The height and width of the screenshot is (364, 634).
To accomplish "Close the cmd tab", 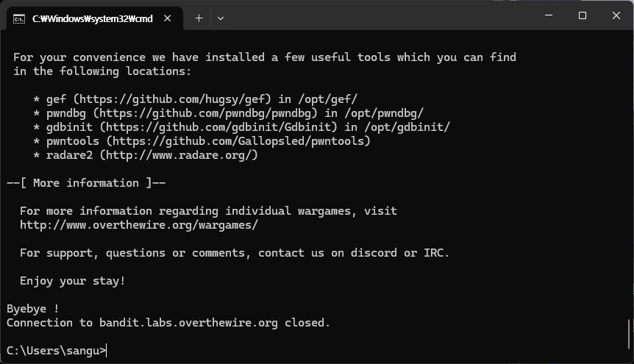I will (168, 18).
